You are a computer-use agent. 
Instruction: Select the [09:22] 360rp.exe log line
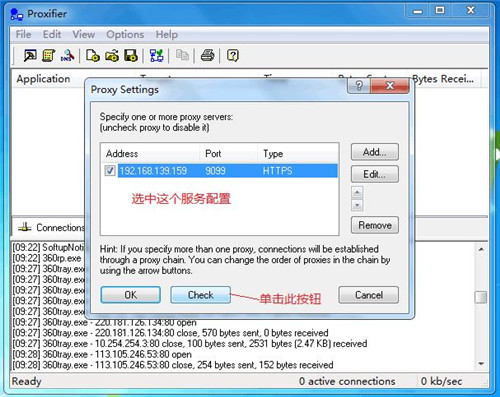[47, 258]
